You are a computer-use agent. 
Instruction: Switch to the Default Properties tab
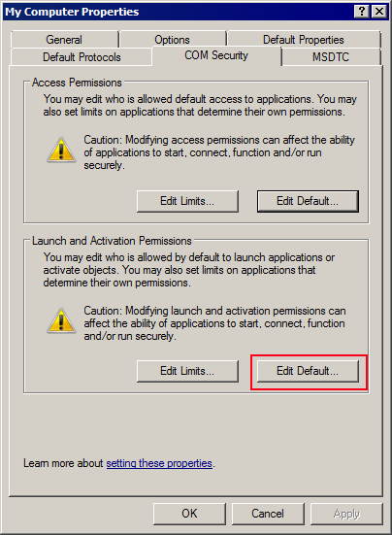304,40
